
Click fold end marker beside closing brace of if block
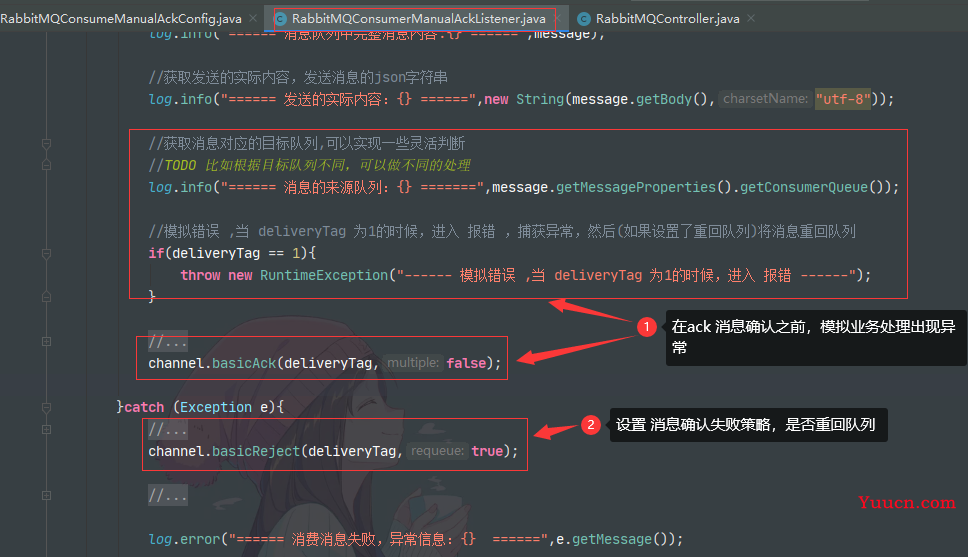[x=46, y=297]
